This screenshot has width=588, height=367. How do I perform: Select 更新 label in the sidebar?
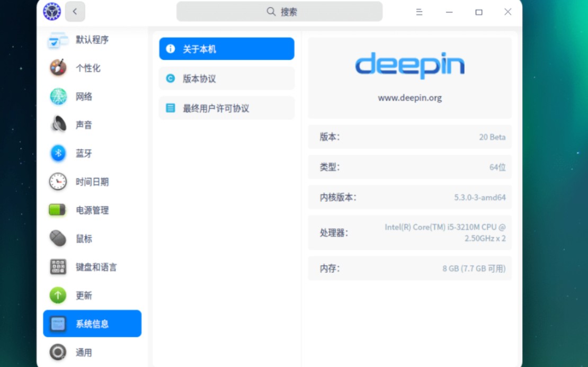[84, 296]
